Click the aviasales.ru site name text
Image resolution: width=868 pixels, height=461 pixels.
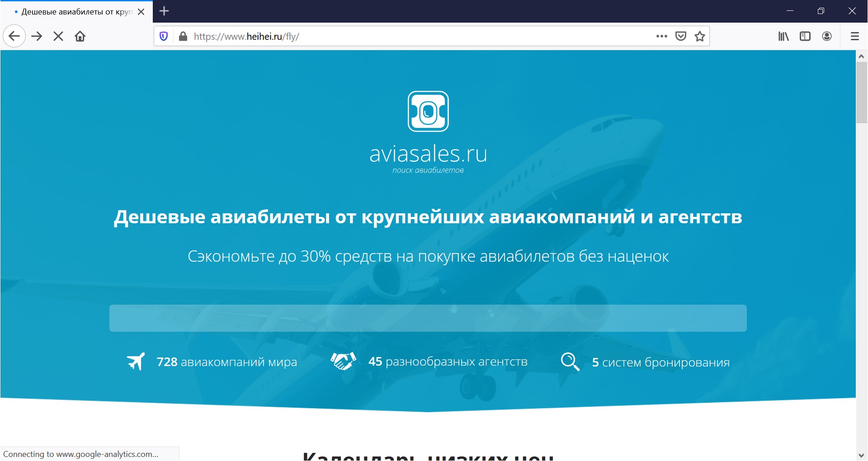(x=428, y=154)
